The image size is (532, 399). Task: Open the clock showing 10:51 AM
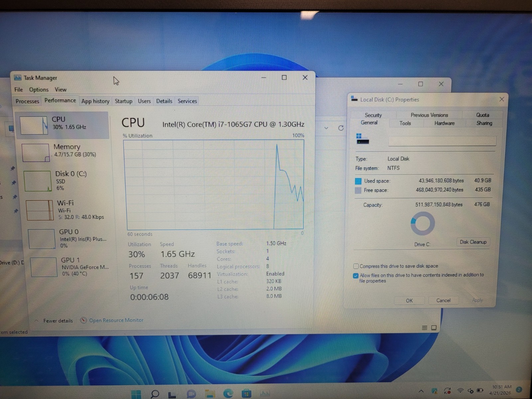[x=501, y=390]
